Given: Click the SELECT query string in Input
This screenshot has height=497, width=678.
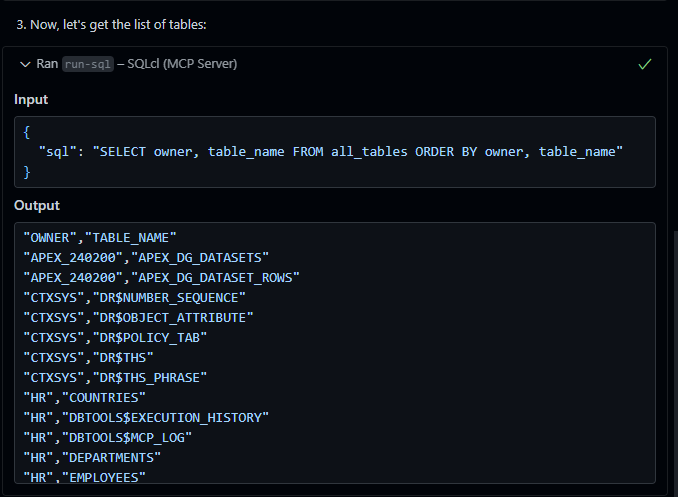Looking at the screenshot, I should click(x=358, y=151).
